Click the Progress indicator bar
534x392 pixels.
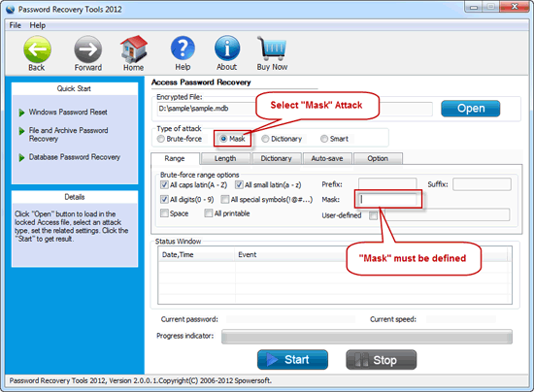367,337
